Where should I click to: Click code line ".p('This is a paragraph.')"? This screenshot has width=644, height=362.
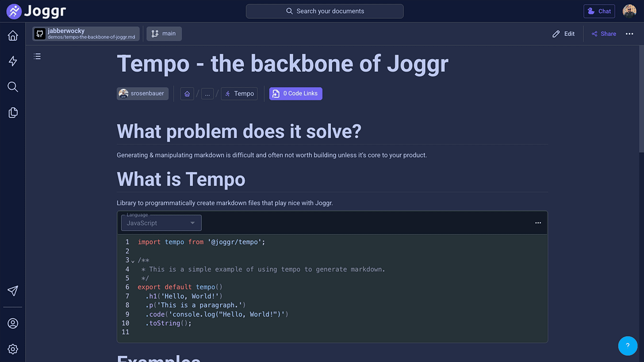(x=195, y=305)
